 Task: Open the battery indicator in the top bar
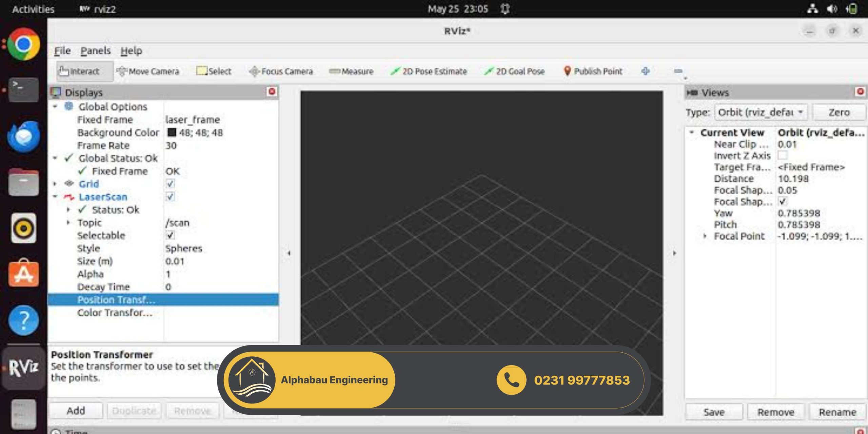click(x=852, y=9)
